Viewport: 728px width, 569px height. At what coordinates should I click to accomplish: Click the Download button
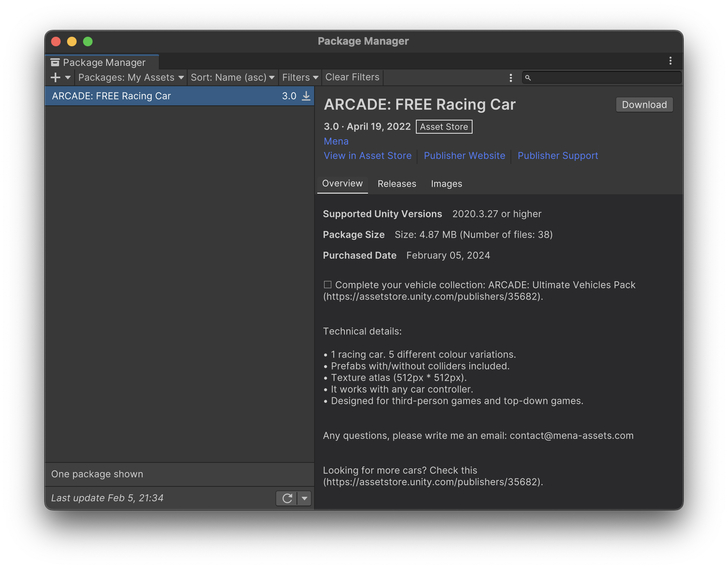point(644,105)
